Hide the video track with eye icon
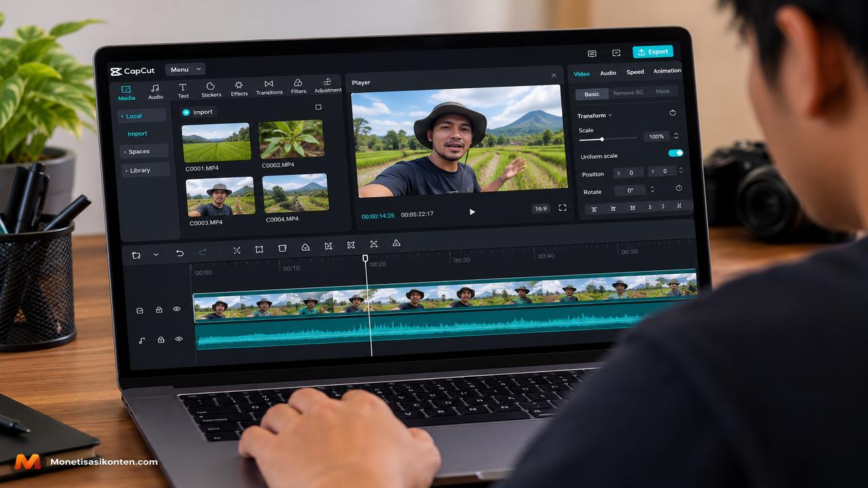Image resolution: width=868 pixels, height=488 pixels. tap(176, 309)
